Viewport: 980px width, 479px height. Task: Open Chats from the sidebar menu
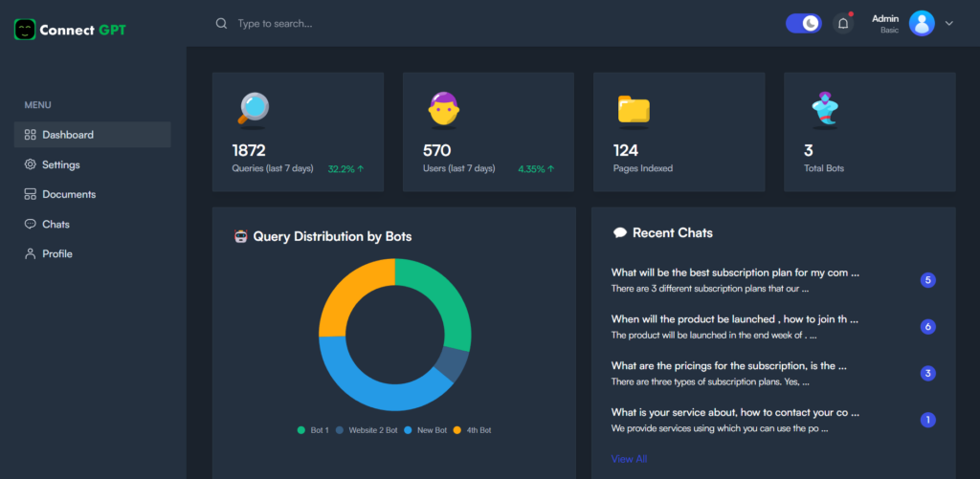point(93,224)
